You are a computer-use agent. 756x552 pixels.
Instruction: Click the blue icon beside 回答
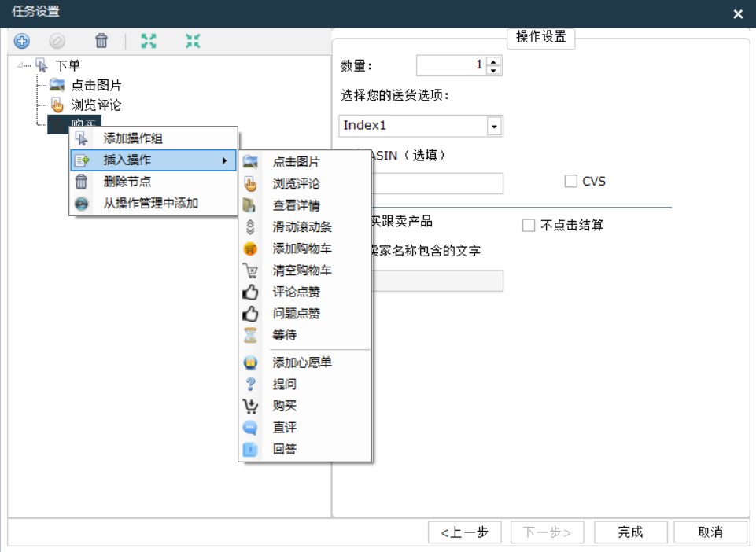click(250, 449)
